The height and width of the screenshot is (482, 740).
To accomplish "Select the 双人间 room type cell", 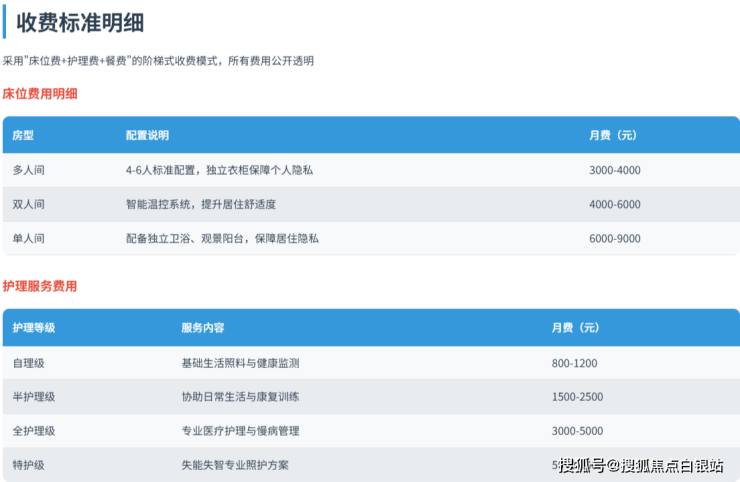I will 28,204.
